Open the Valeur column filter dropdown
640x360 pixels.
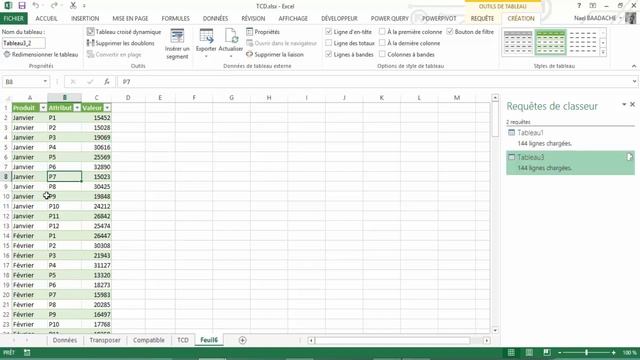click(x=107, y=108)
